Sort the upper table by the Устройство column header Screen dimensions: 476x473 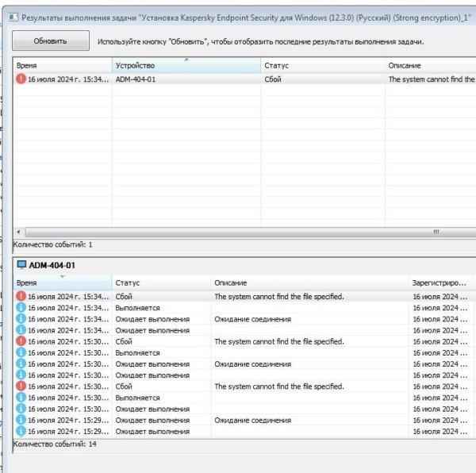pos(186,65)
